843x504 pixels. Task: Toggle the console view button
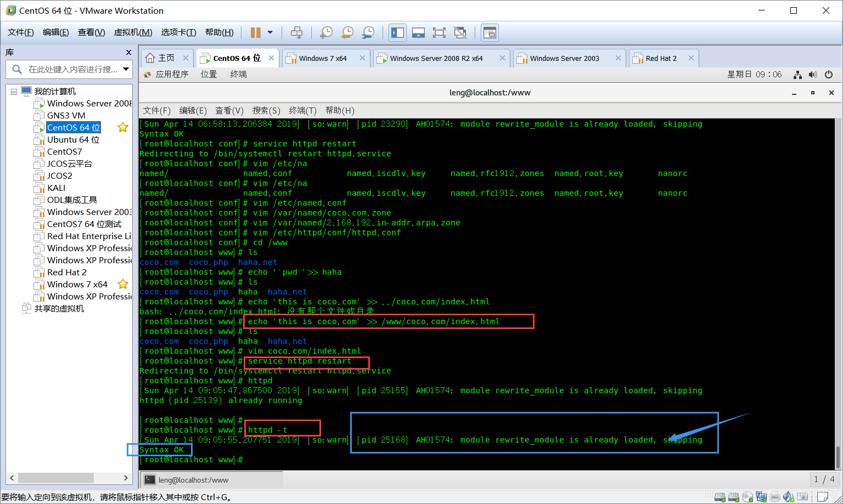489,32
